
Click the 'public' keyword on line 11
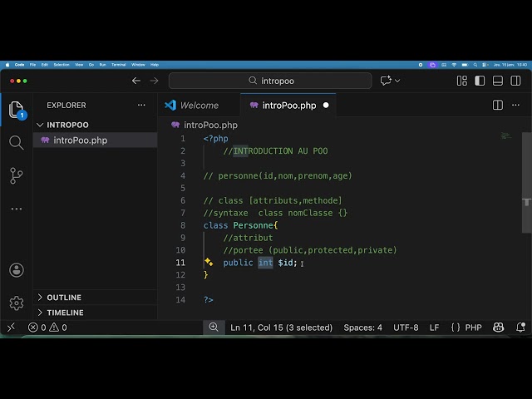click(x=238, y=263)
